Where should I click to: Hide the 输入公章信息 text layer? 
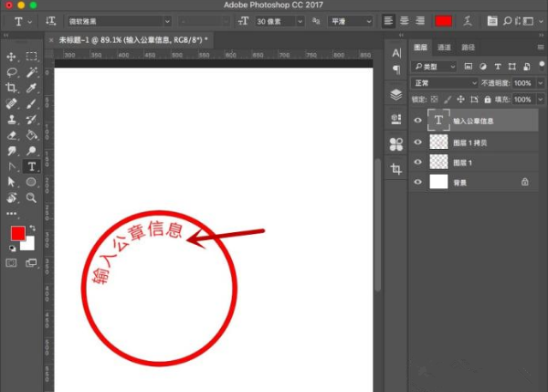pos(418,119)
